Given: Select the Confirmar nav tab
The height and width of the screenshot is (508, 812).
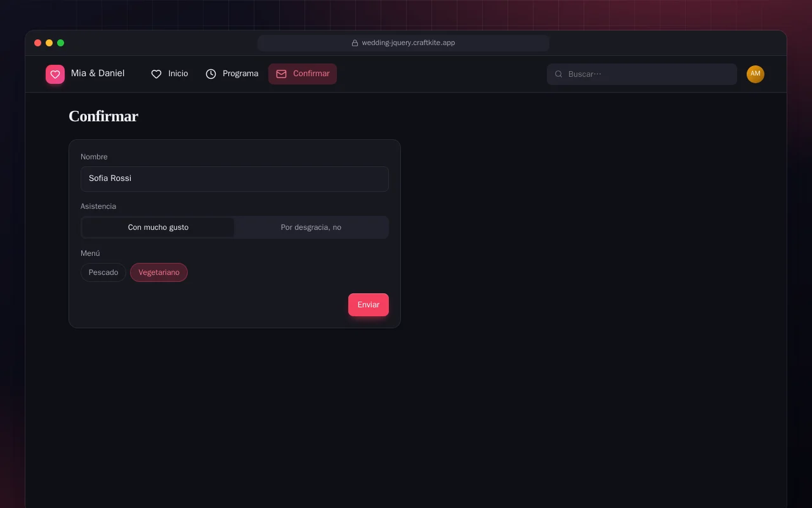Looking at the screenshot, I should tap(303, 74).
